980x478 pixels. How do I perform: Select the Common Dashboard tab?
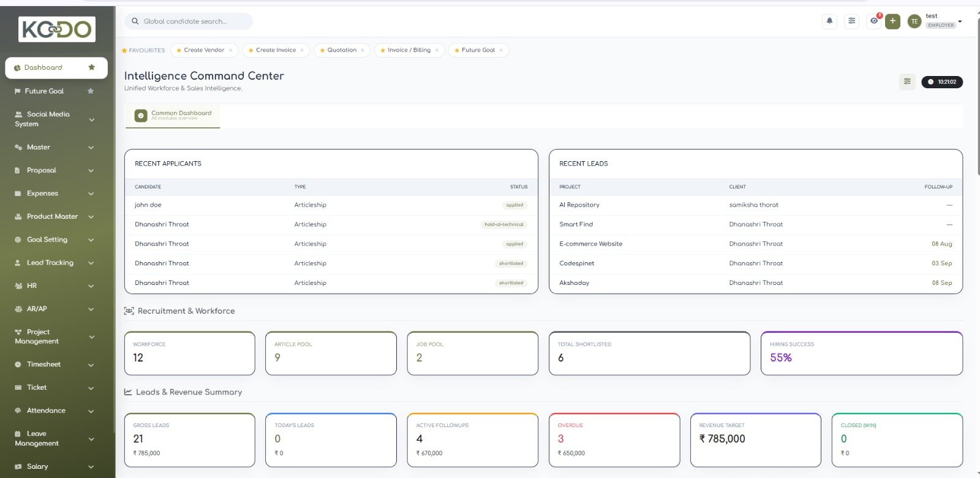[x=173, y=115]
